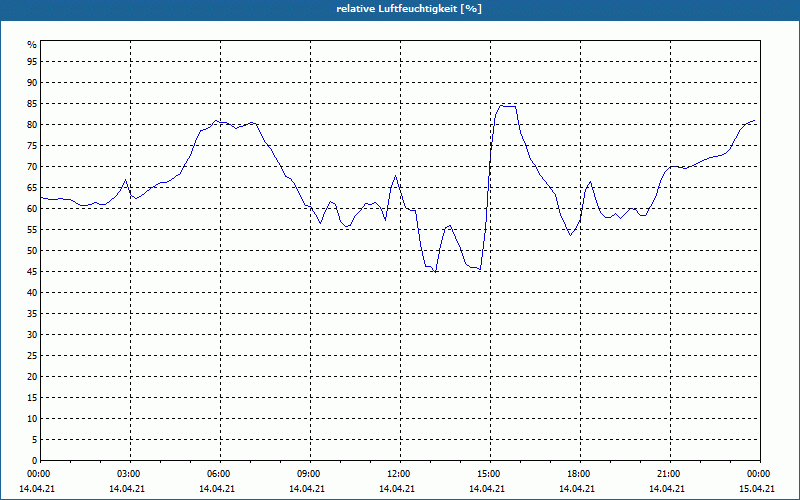The image size is (800, 500).
Task: Click the y-axis label 85
Action: (32, 104)
